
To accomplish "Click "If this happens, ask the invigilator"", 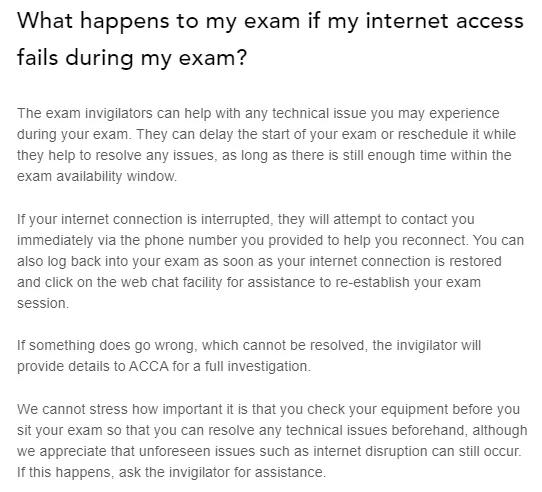I will 171,473.
